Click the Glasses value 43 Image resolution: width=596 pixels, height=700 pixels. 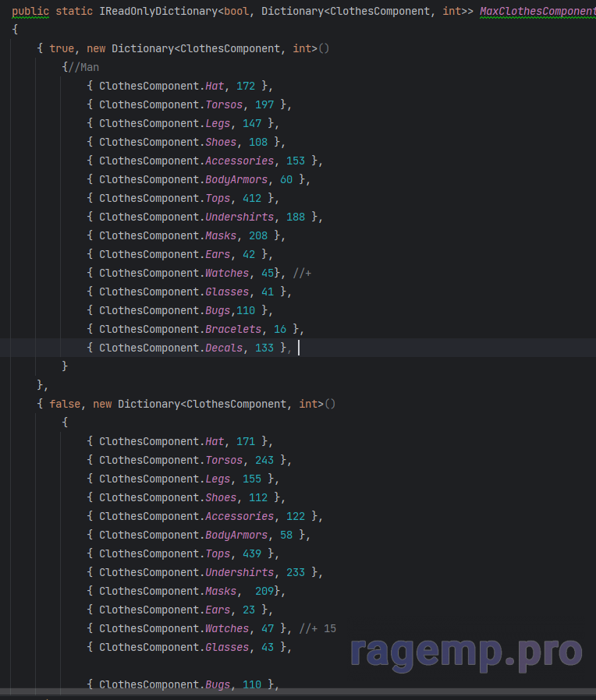point(268,647)
